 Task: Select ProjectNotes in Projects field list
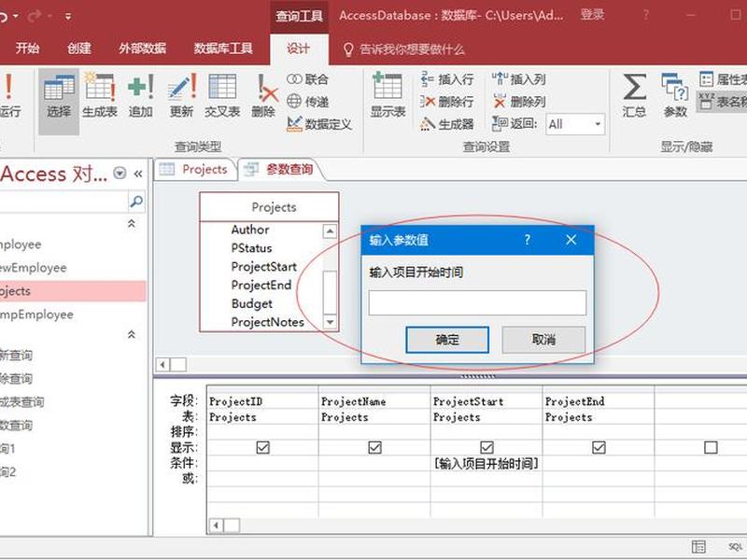coord(268,322)
